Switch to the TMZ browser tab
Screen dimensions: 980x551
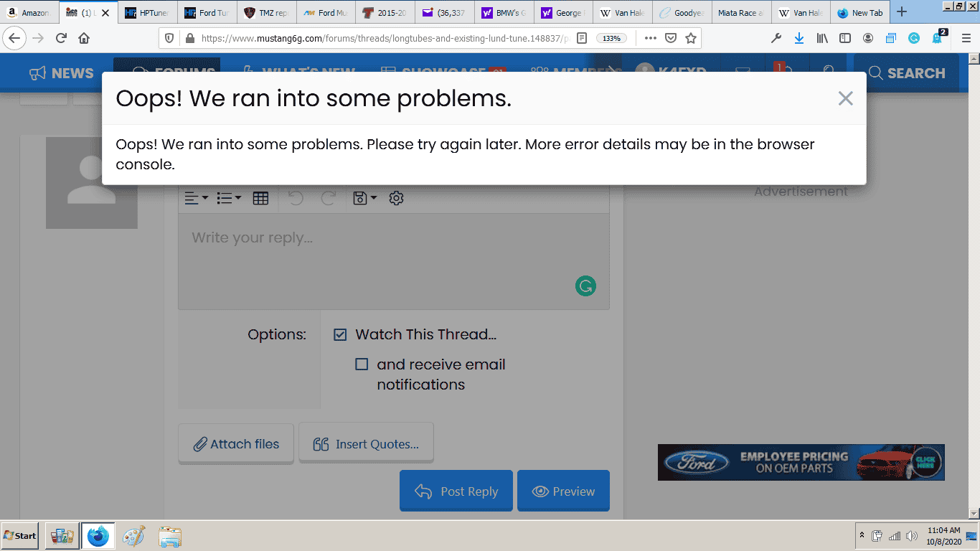click(x=267, y=13)
